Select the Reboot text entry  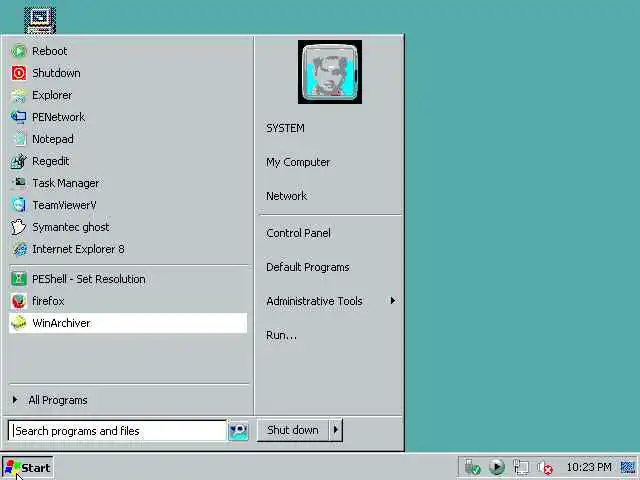click(x=50, y=51)
